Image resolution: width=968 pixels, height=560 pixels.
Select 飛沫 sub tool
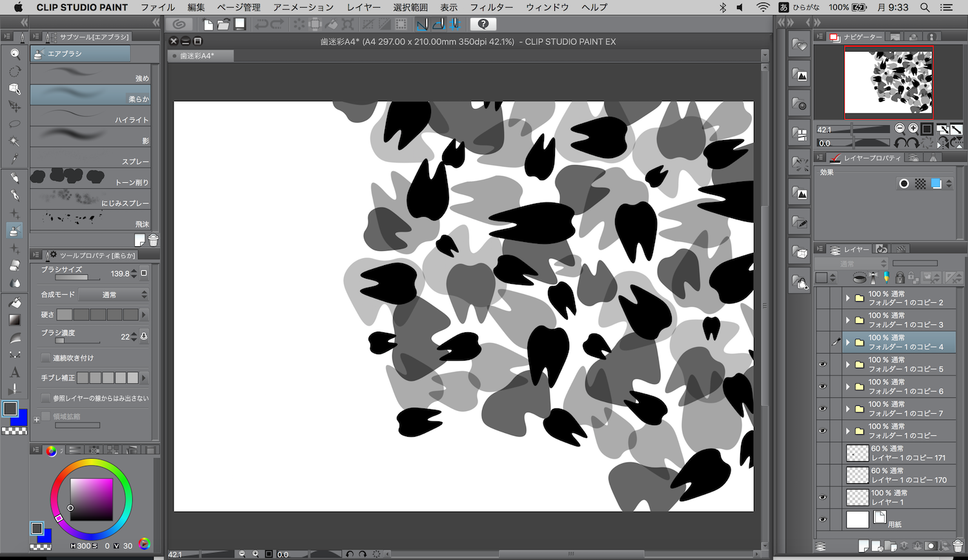tap(90, 219)
